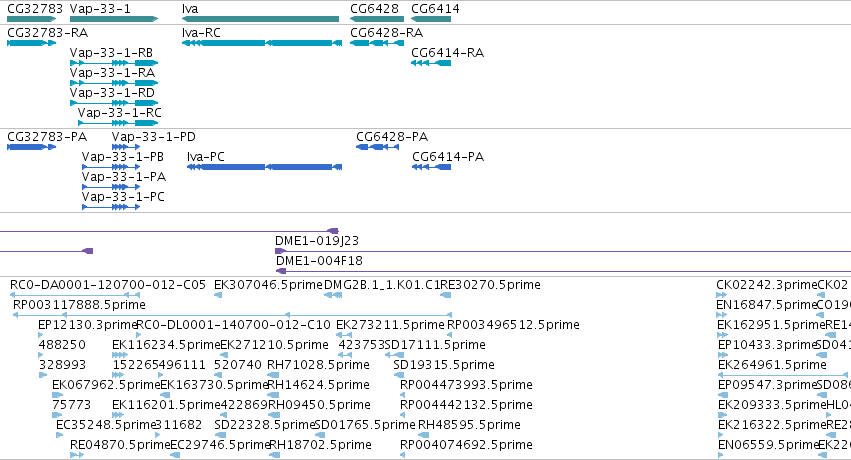Viewport: 851px width, 460px height.
Task: Select EST 75773
Action: [58, 416]
